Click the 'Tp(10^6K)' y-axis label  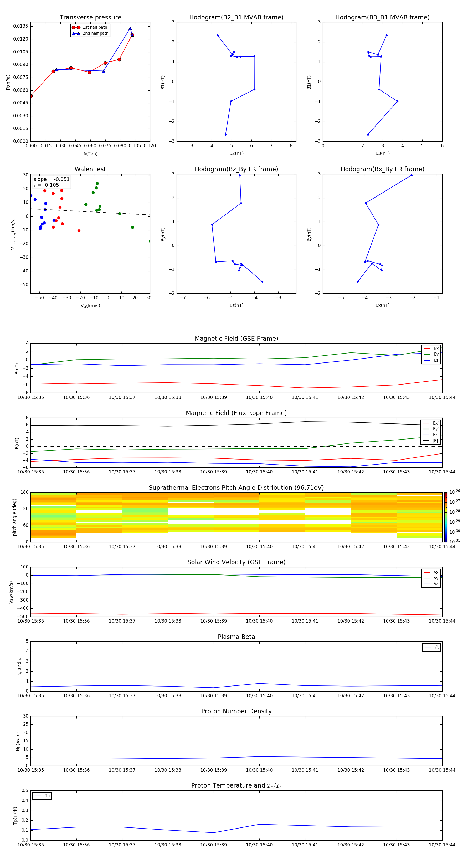pyautogui.click(x=15, y=815)
